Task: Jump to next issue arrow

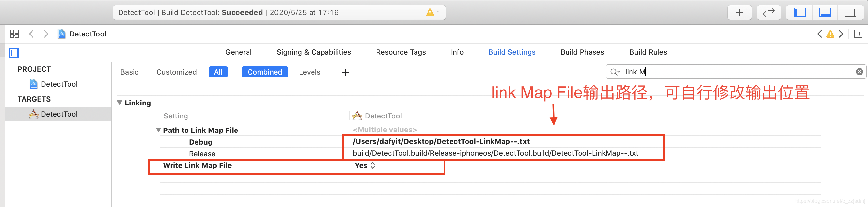Action: pos(841,34)
